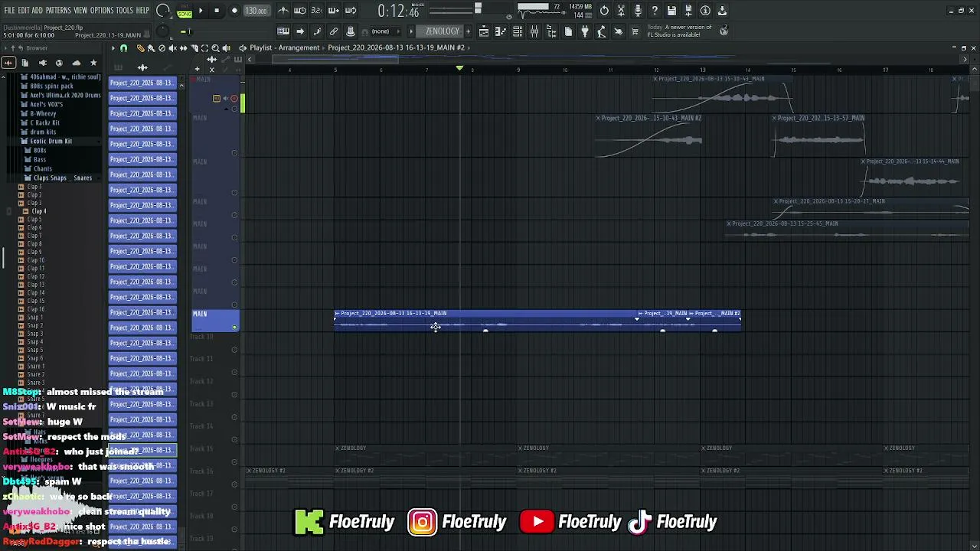Toggle Track 10 mute dot
The image size is (980, 551).
pos(234,350)
